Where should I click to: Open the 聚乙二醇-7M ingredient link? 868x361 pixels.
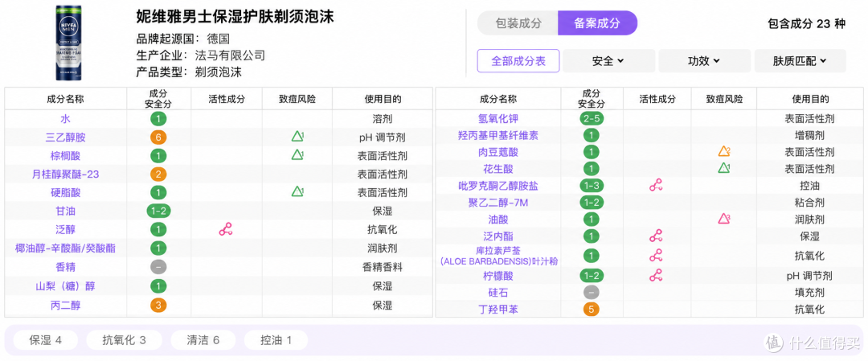tap(498, 203)
